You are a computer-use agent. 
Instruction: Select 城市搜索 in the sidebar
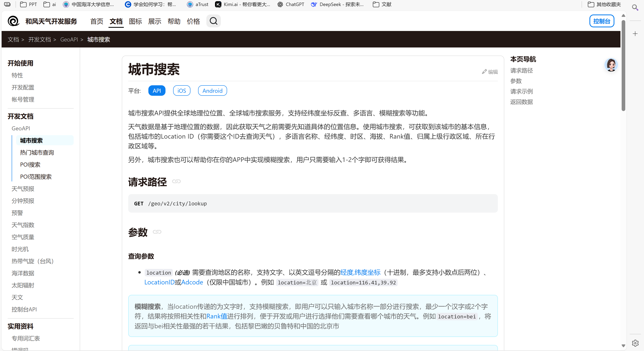45,141
